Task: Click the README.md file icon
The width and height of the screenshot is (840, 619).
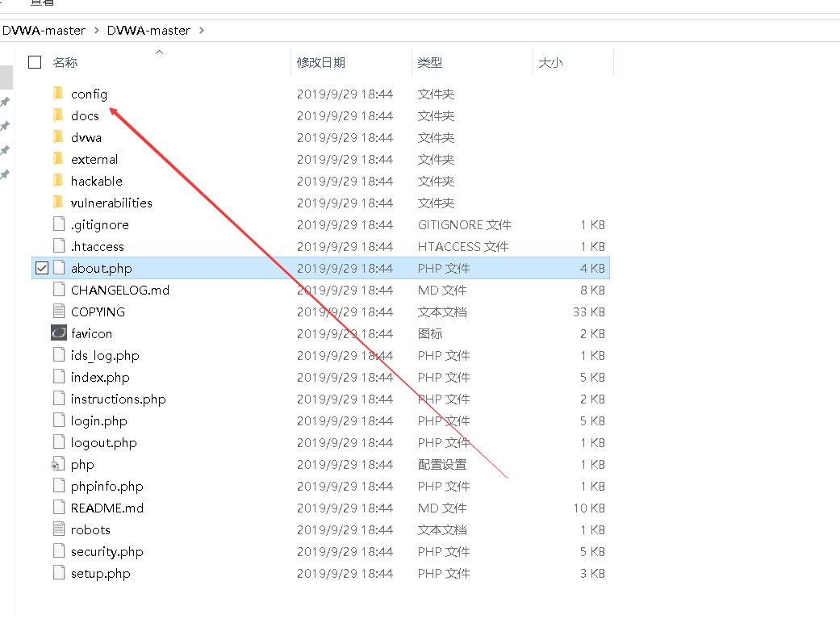Action: 59,508
